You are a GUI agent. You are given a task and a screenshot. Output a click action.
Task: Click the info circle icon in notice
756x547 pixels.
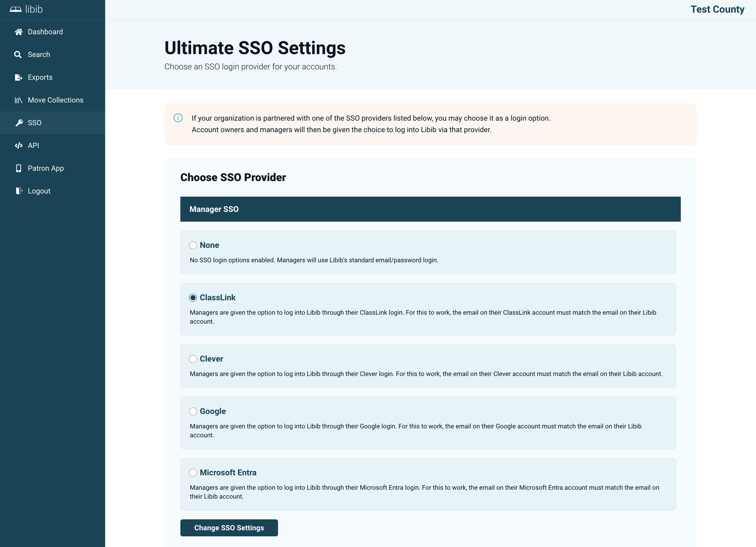pos(178,118)
